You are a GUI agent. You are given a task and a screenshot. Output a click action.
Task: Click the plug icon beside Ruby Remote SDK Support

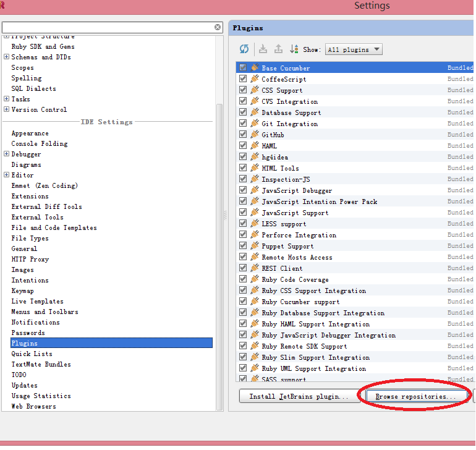pos(255,346)
